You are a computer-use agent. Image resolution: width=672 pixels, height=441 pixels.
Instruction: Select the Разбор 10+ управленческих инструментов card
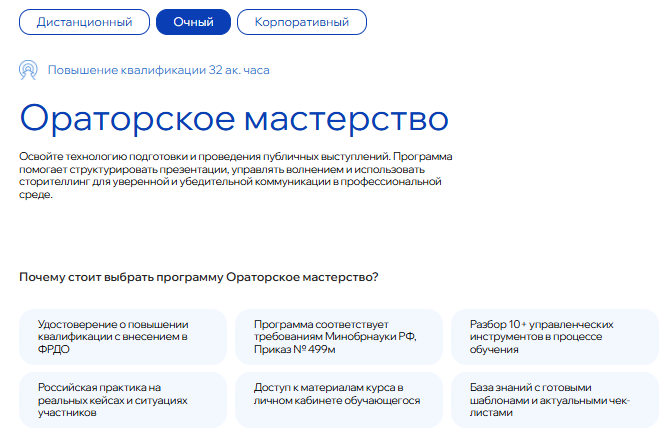554,337
